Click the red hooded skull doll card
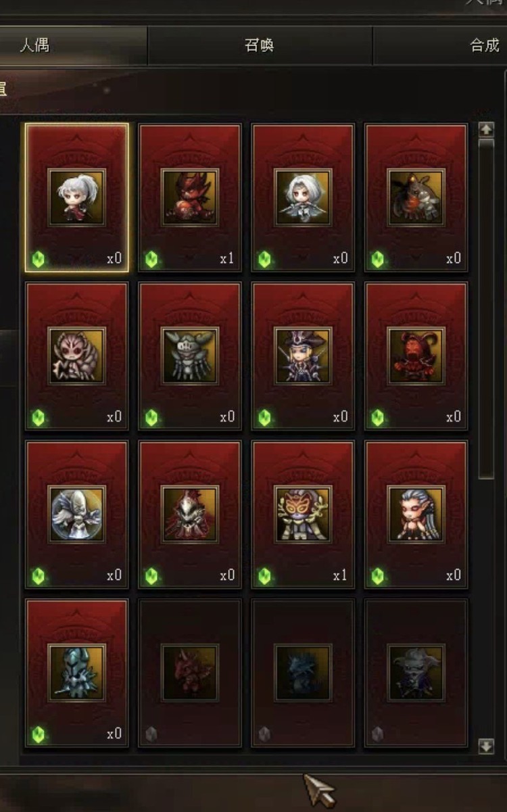The height and width of the screenshot is (812, 507). click(x=190, y=515)
